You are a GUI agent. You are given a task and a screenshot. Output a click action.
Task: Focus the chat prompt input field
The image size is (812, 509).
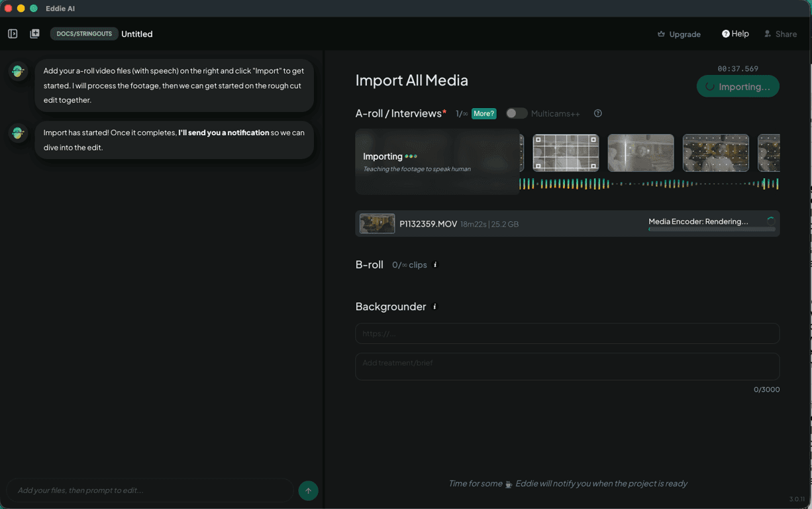[150, 490]
